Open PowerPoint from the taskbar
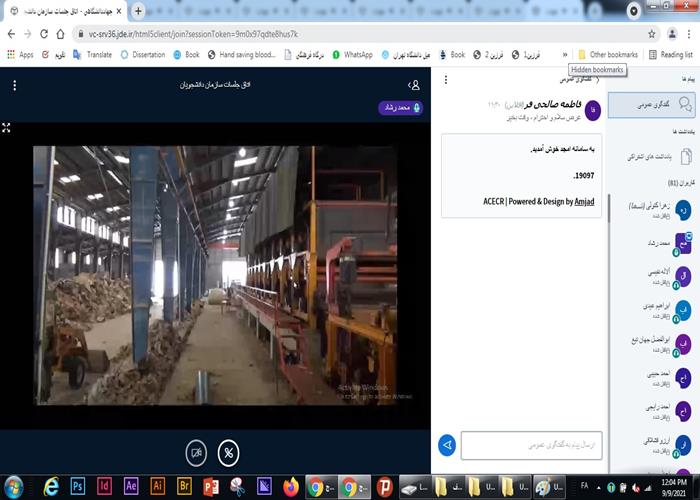 211,487
